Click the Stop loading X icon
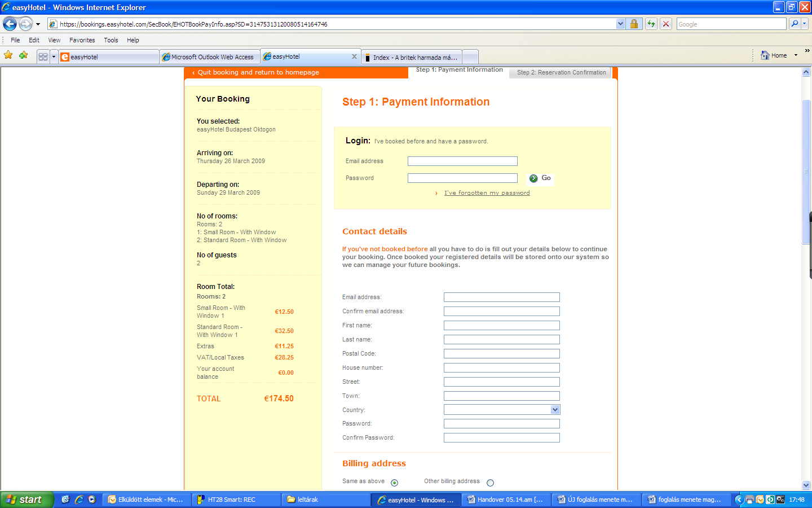Image resolution: width=812 pixels, height=508 pixels. coord(666,24)
